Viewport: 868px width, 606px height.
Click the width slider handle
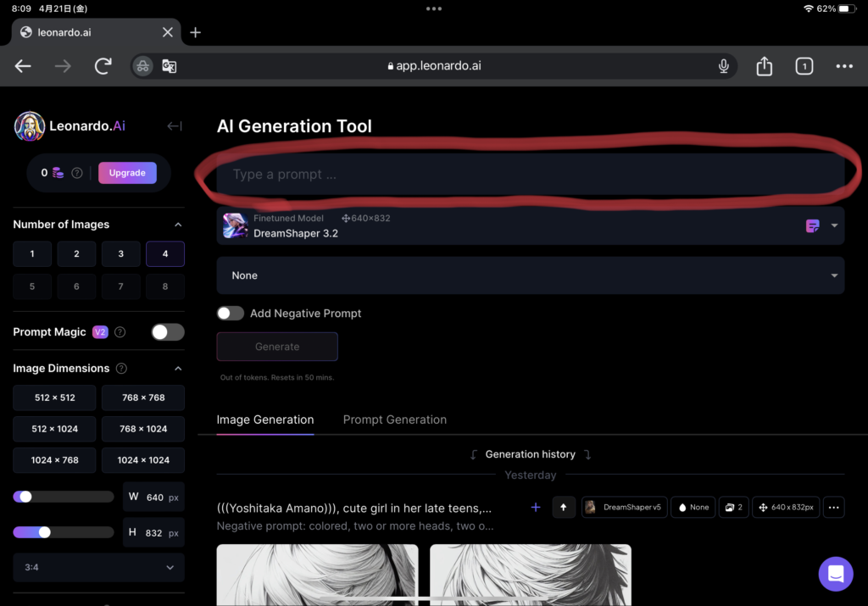point(25,497)
